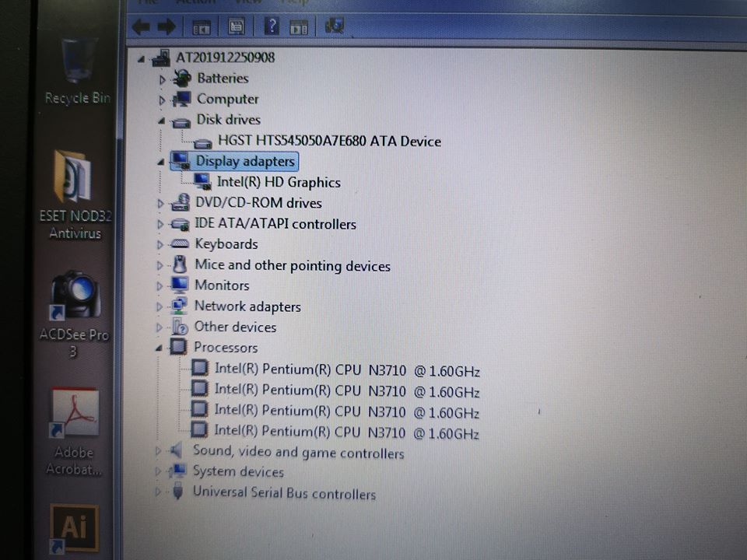Select the HGST HTS545050A7E680 ATA Device entry

pyautogui.click(x=328, y=142)
